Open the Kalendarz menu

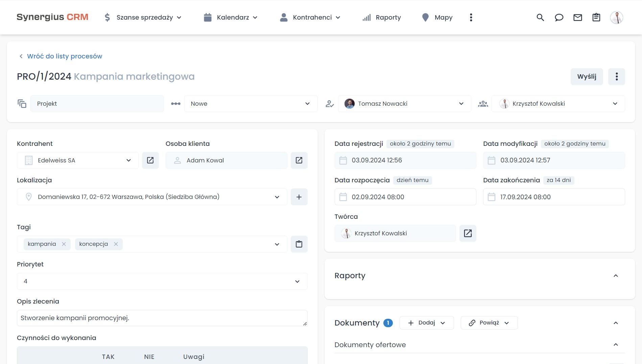[233, 17]
